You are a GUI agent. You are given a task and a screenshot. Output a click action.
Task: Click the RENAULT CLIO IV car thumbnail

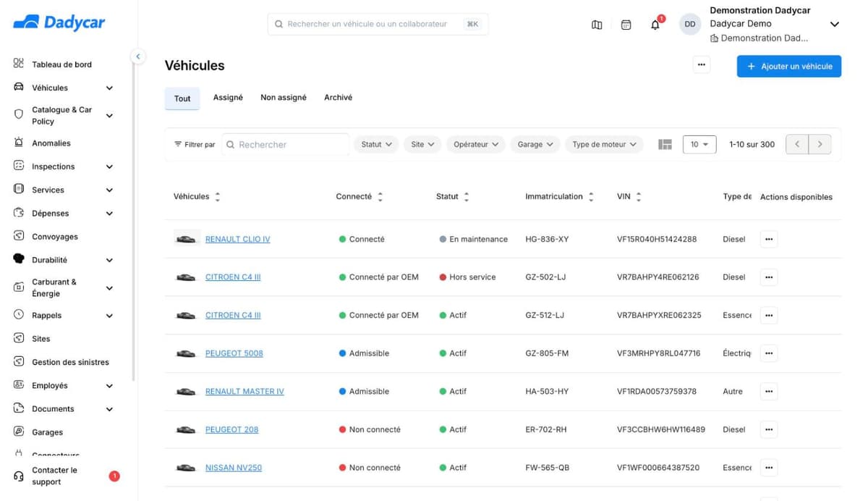tap(187, 239)
